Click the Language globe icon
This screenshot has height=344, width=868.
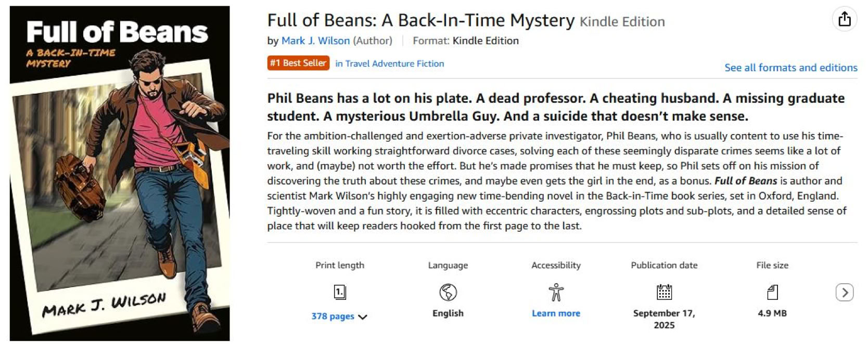pyautogui.click(x=448, y=292)
